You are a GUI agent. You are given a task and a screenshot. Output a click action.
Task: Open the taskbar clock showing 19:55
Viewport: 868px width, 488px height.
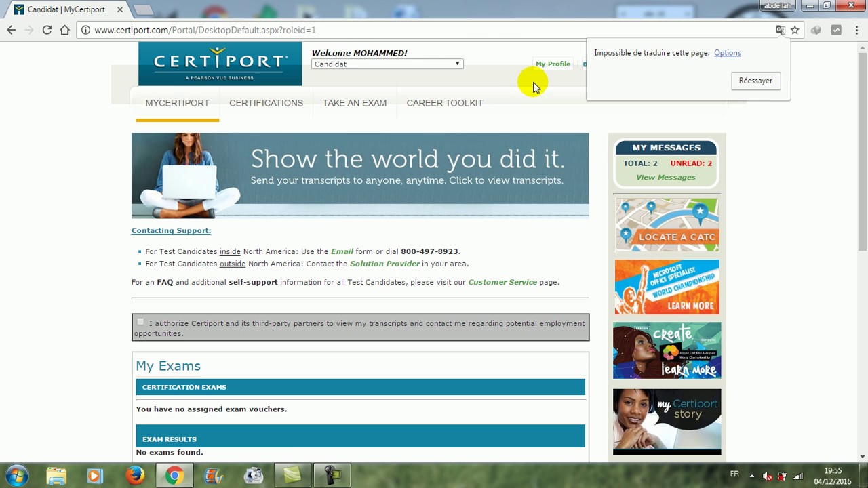(833, 476)
